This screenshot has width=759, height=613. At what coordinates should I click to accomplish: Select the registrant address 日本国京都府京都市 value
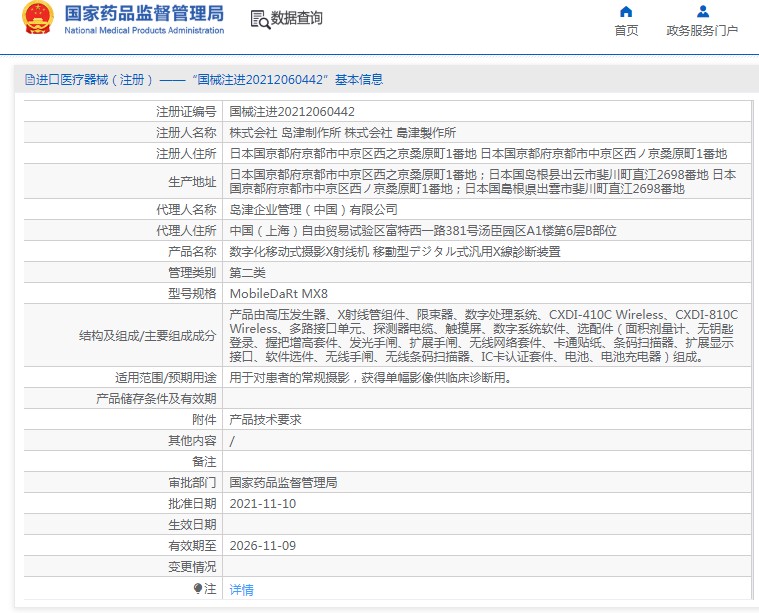pyautogui.click(x=478, y=153)
